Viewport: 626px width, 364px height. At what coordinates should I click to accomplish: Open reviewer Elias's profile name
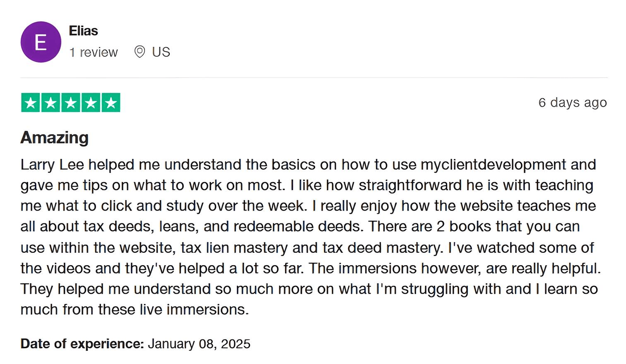click(83, 31)
